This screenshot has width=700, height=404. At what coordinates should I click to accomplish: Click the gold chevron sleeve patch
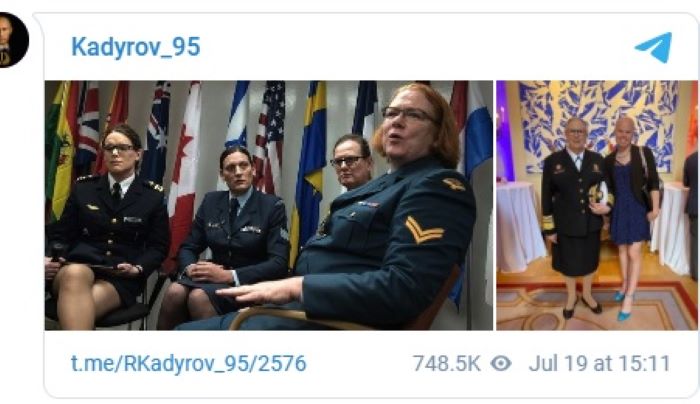424,229
